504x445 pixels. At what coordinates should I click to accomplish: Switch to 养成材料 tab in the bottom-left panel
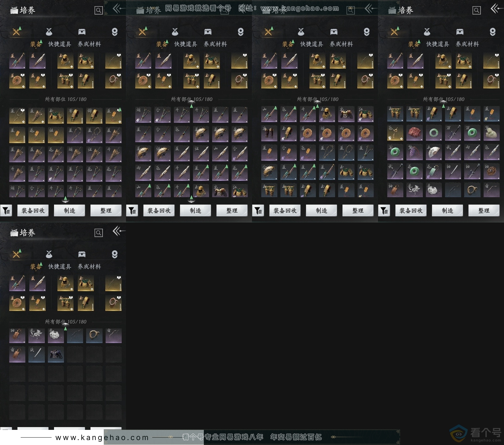click(89, 267)
